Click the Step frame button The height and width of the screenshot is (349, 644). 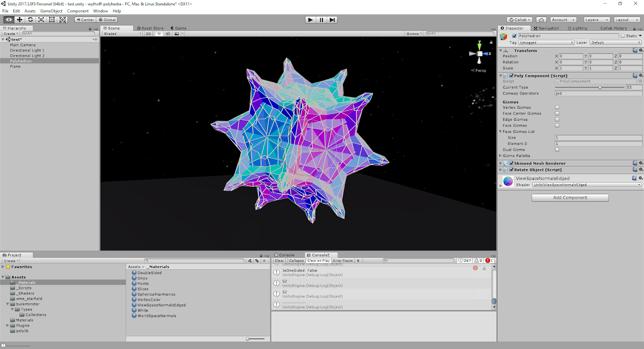(x=332, y=20)
